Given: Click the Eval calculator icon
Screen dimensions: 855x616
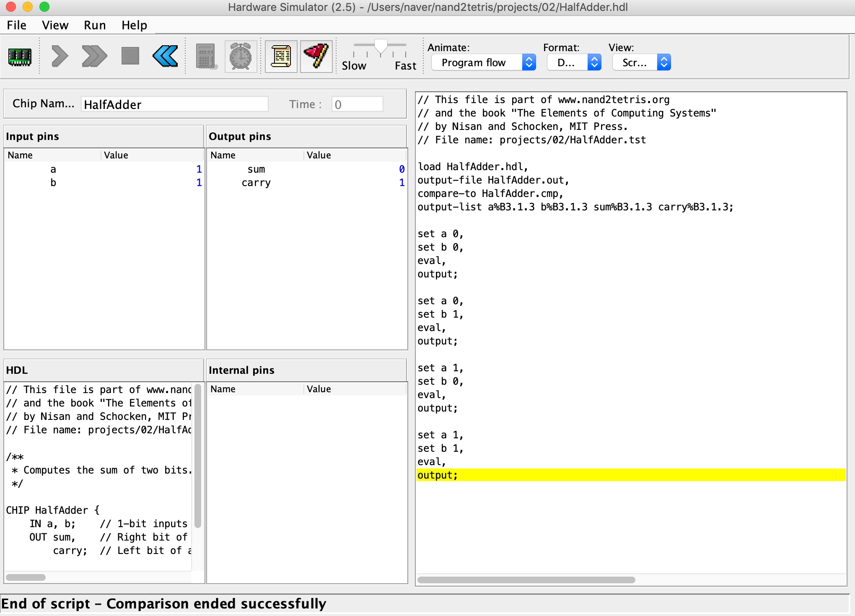Looking at the screenshot, I should pos(206,56).
